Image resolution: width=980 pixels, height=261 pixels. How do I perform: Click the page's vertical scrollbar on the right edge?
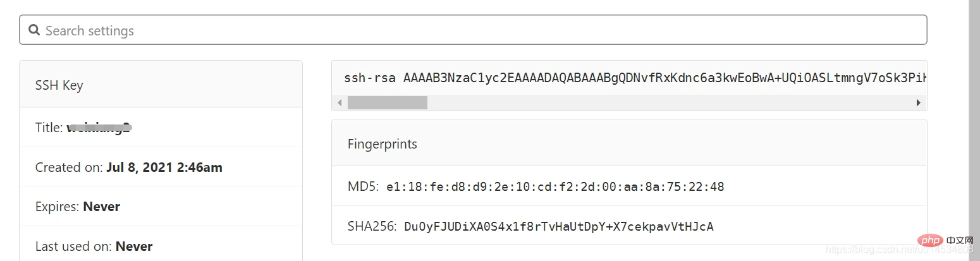click(974, 126)
